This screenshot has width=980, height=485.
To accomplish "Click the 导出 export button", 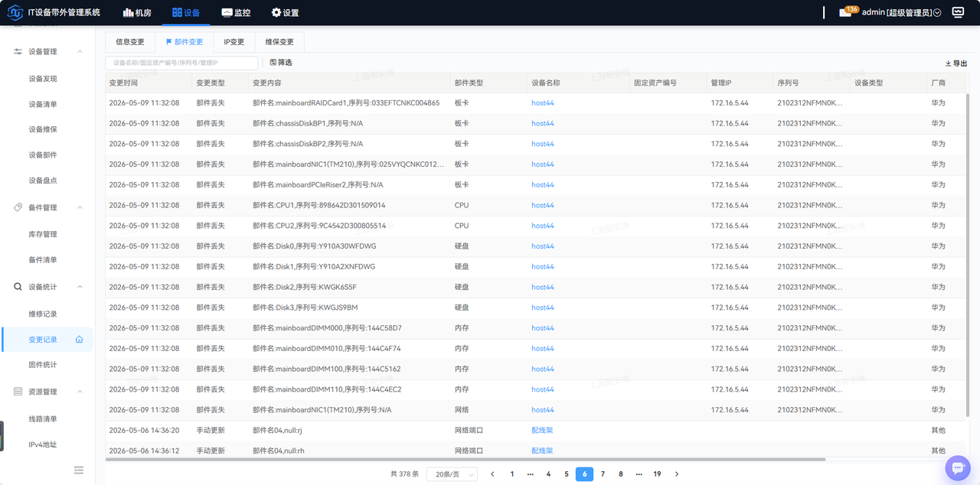I will [957, 63].
